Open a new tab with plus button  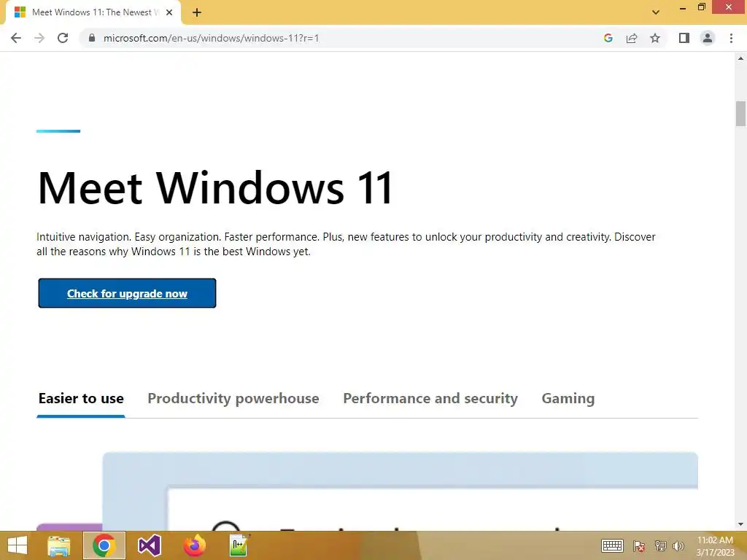coord(197,13)
